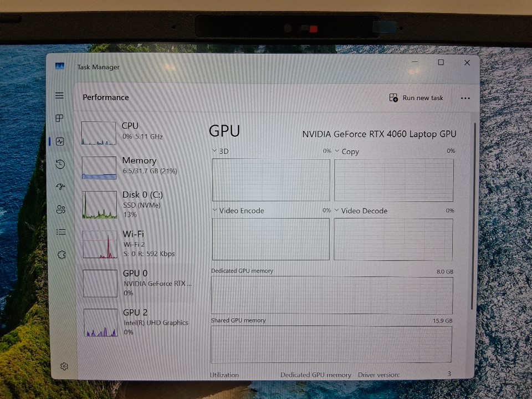Screen dimensions: 532x399
Task: Go to the Startup apps page
Action: (x=60, y=187)
